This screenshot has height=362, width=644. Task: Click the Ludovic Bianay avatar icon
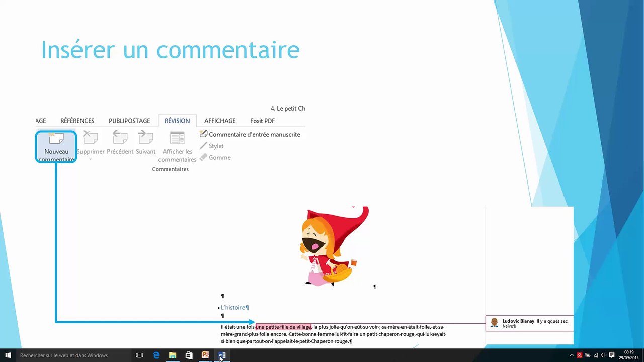pyautogui.click(x=494, y=323)
